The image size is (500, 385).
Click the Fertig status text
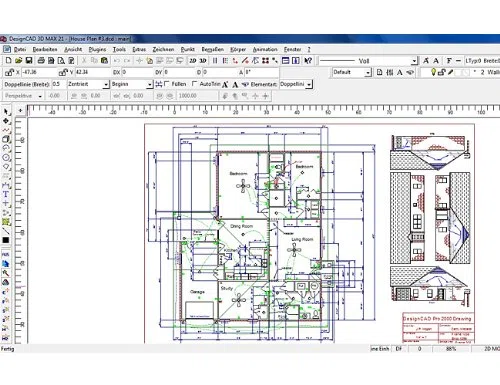coord(7,349)
